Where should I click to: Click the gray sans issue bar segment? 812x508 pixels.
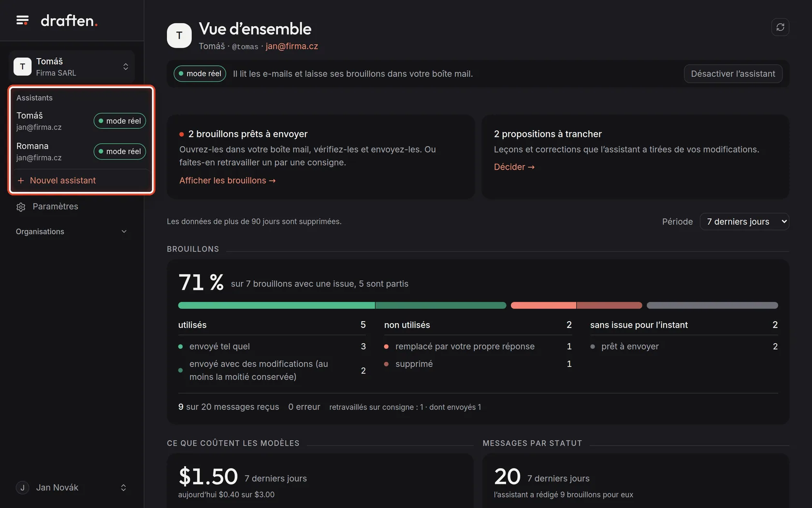click(x=712, y=305)
